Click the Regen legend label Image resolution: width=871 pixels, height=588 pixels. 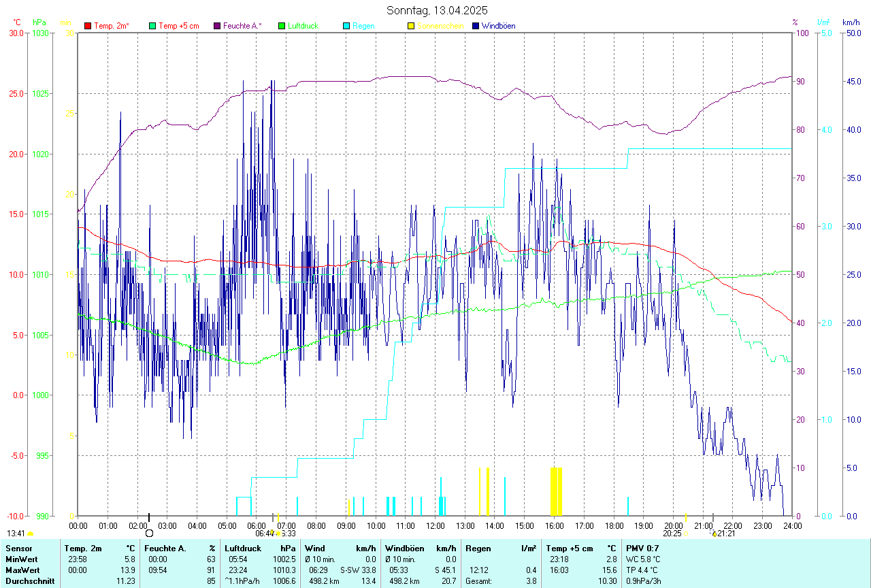pyautogui.click(x=363, y=26)
